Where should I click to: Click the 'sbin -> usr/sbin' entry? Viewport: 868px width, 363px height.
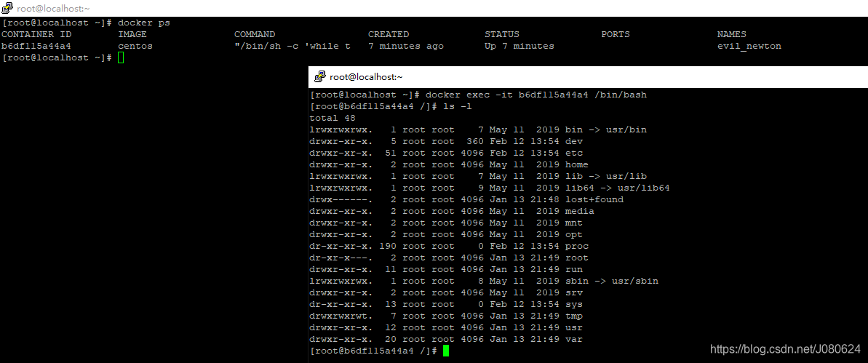pyautogui.click(x=612, y=281)
